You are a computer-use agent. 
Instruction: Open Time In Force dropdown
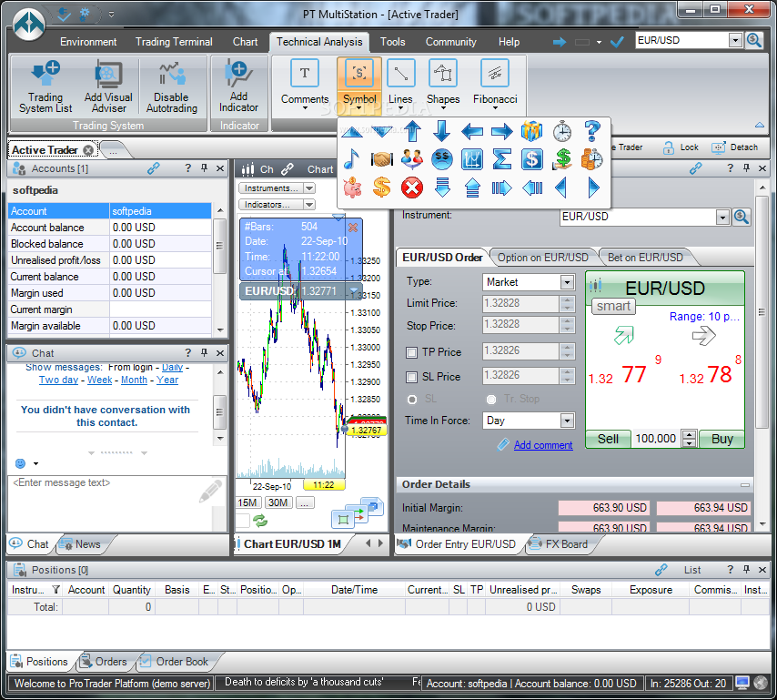(x=567, y=421)
